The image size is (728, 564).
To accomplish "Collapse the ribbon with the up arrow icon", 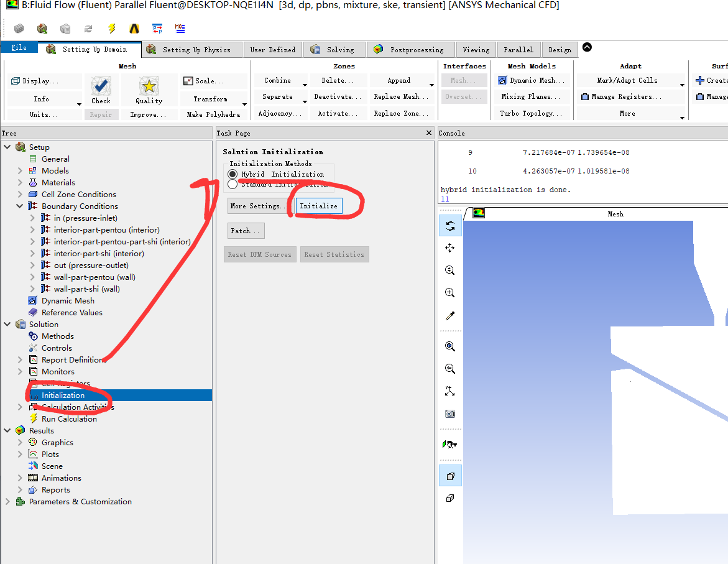I will [587, 47].
